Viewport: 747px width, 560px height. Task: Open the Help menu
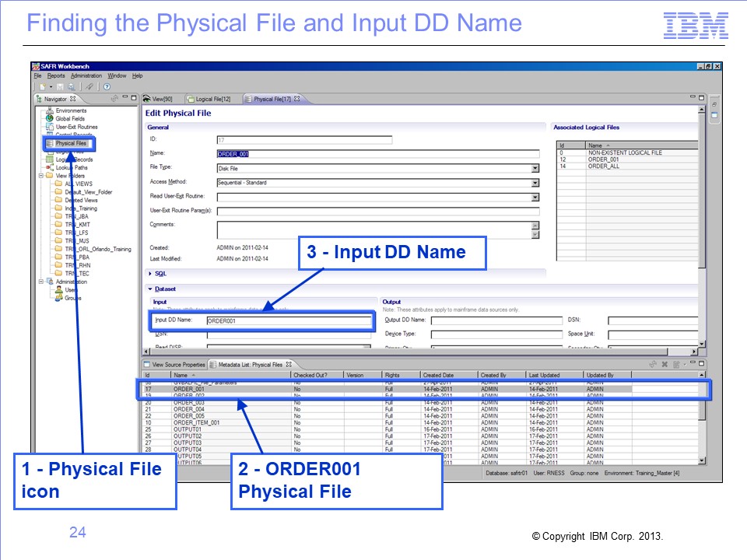coord(137,75)
